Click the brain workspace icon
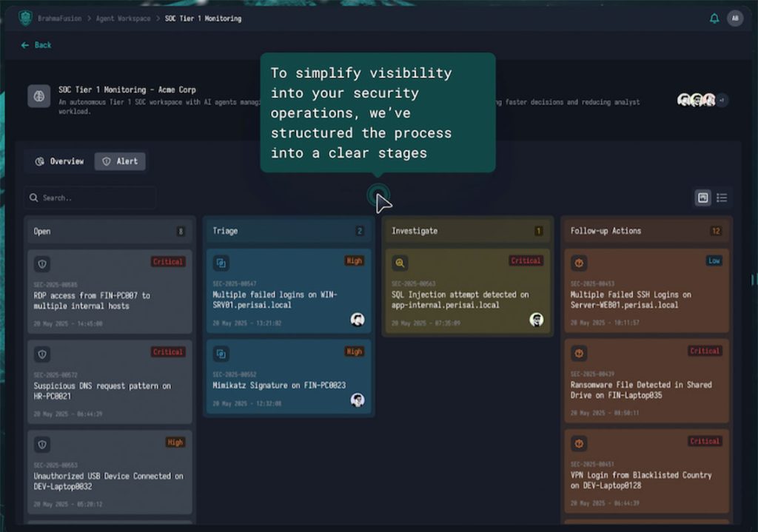This screenshot has height=532, width=758. pyautogui.click(x=39, y=96)
